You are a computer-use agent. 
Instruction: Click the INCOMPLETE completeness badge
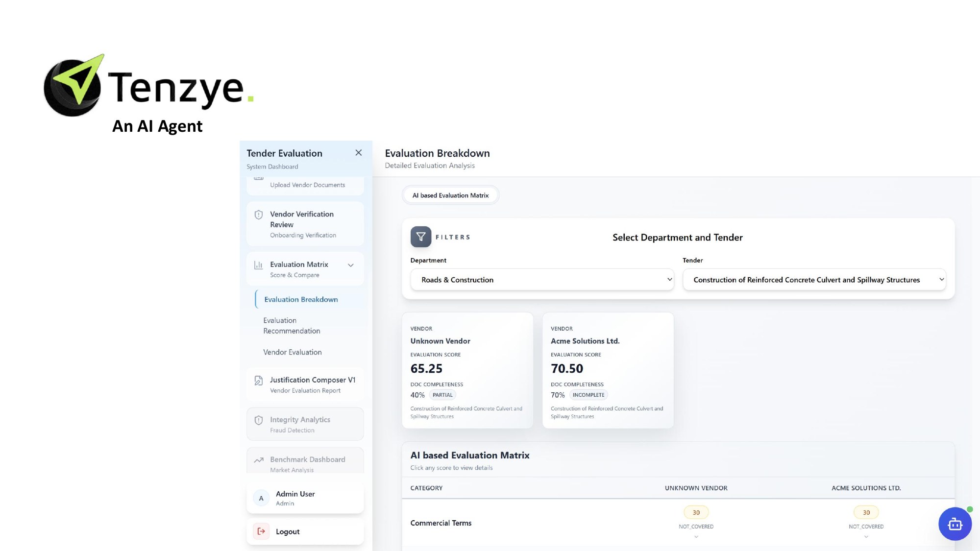click(x=588, y=395)
